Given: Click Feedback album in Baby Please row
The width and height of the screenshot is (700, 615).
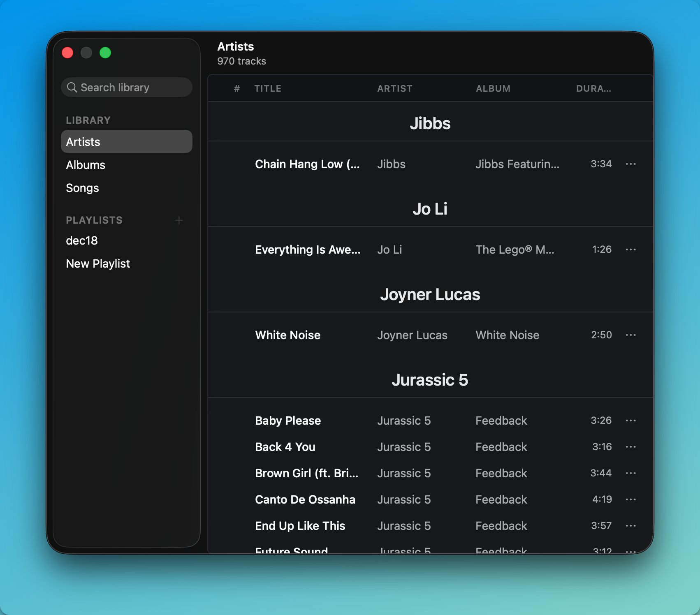Looking at the screenshot, I should (501, 421).
